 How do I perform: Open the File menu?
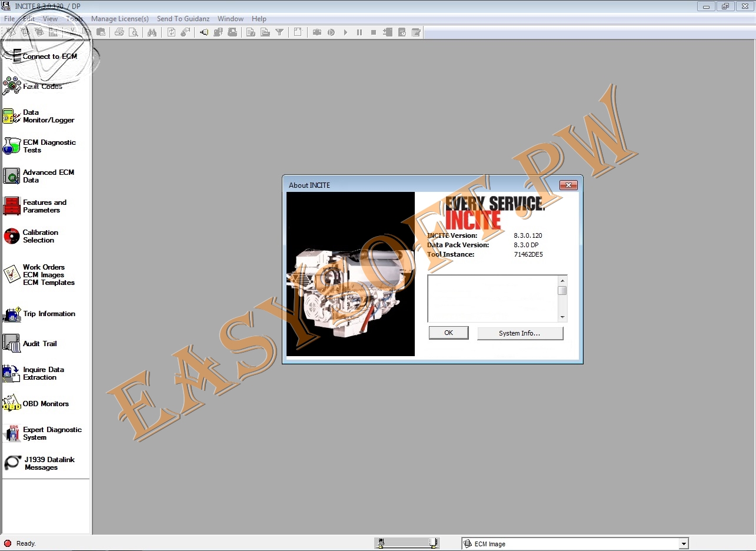tap(9, 19)
